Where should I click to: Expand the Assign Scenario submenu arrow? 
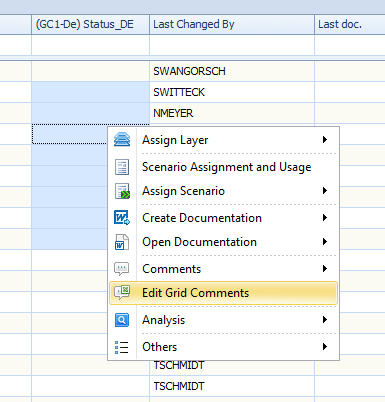pos(325,191)
